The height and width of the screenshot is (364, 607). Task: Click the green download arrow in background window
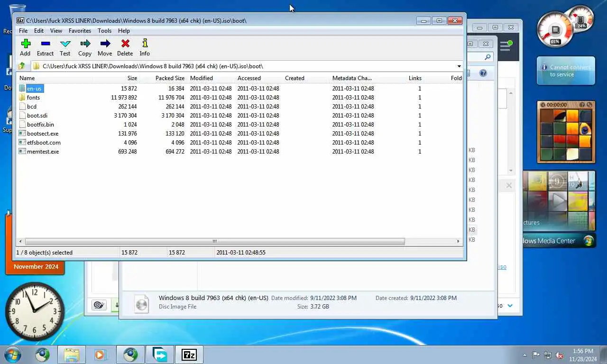coord(115,305)
